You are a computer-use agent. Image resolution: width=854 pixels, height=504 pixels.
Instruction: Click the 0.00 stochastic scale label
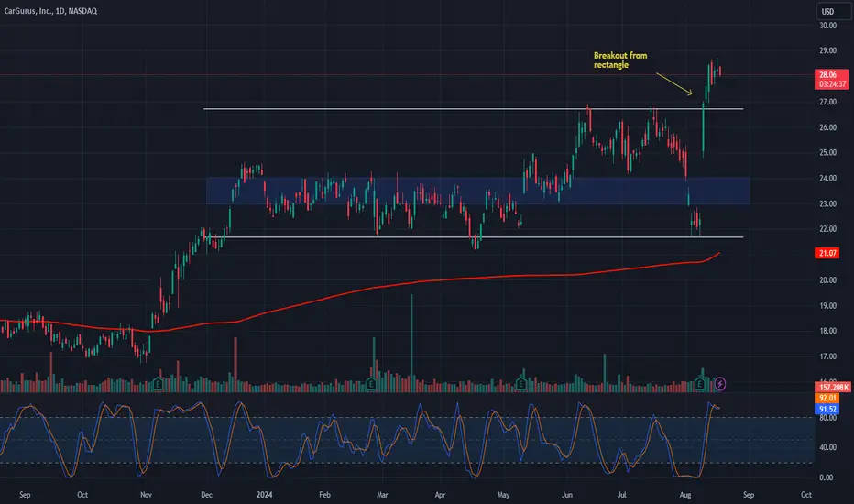click(827, 477)
